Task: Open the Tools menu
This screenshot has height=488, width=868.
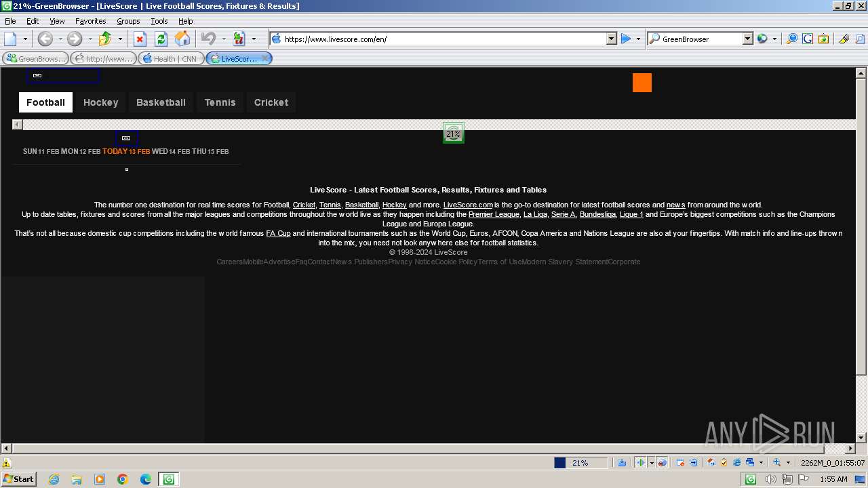Action: 159,21
